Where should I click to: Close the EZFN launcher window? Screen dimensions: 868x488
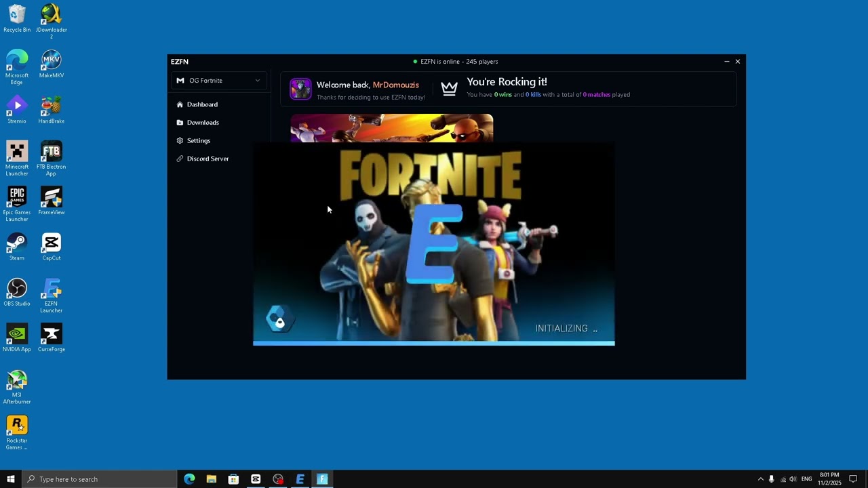(738, 62)
